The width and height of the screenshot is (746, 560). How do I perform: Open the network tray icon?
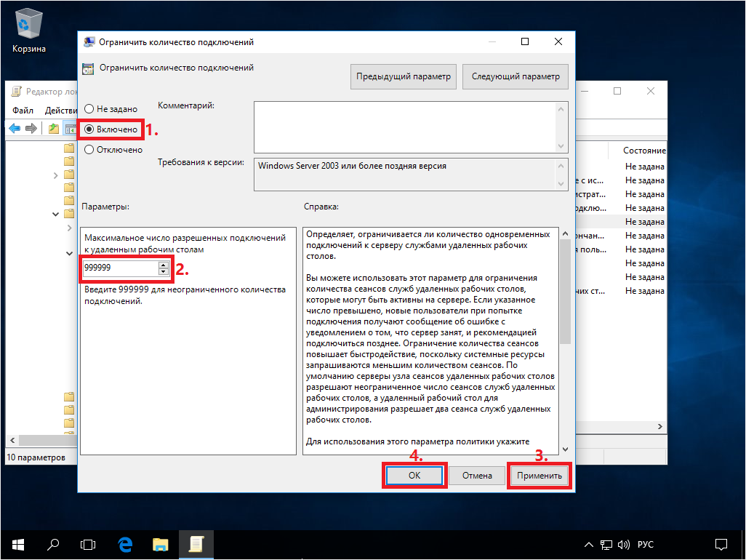click(x=606, y=545)
